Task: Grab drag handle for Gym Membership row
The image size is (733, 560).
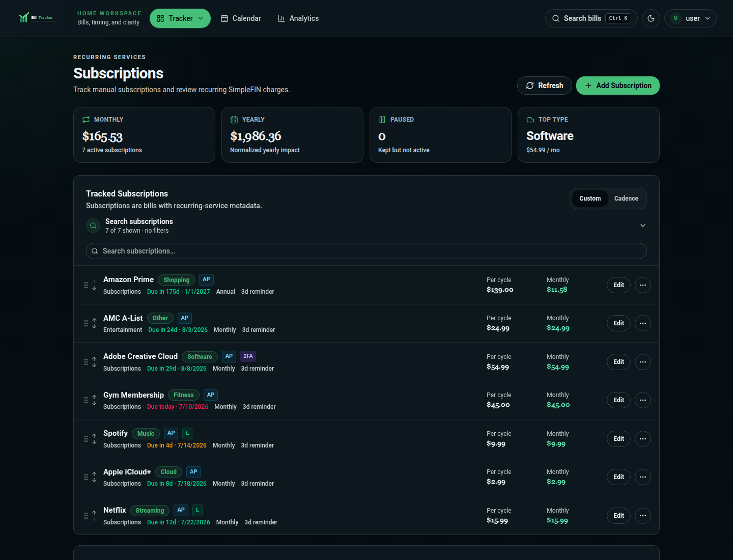Action: click(x=86, y=400)
